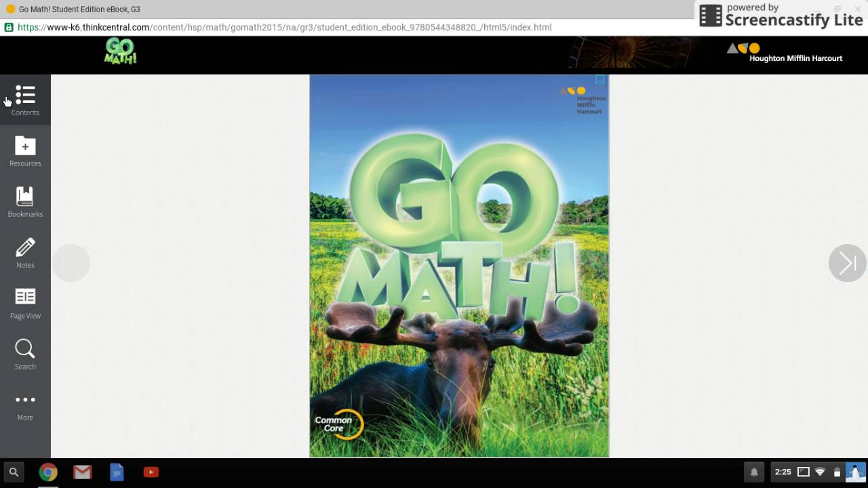Open YouTube from the shelf
Screen dimensions: 868x488
click(151, 472)
